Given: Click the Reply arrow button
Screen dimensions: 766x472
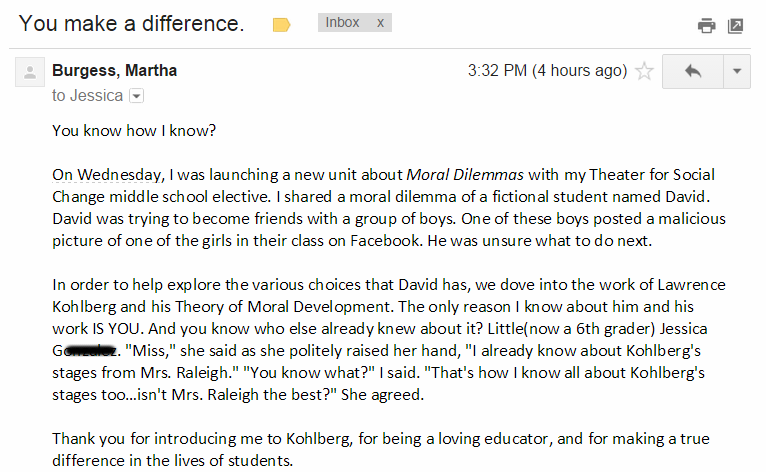Looking at the screenshot, I should pyautogui.click(x=693, y=71).
